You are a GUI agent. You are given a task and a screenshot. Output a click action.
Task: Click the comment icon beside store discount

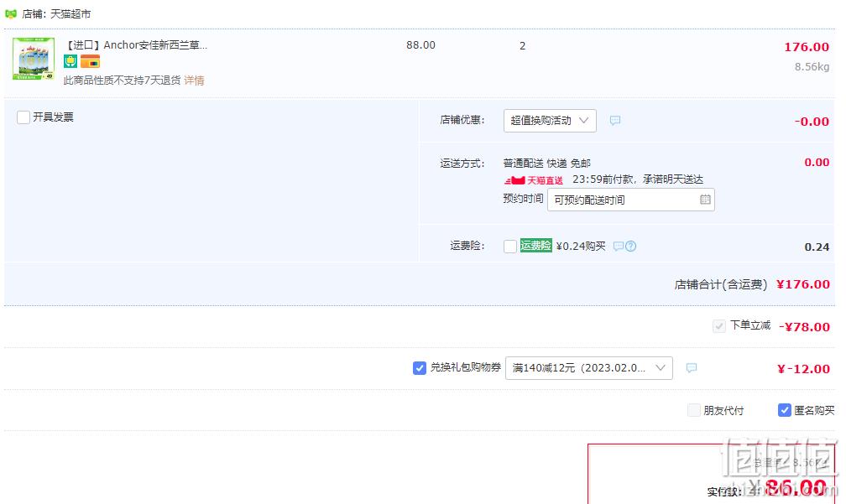615,120
